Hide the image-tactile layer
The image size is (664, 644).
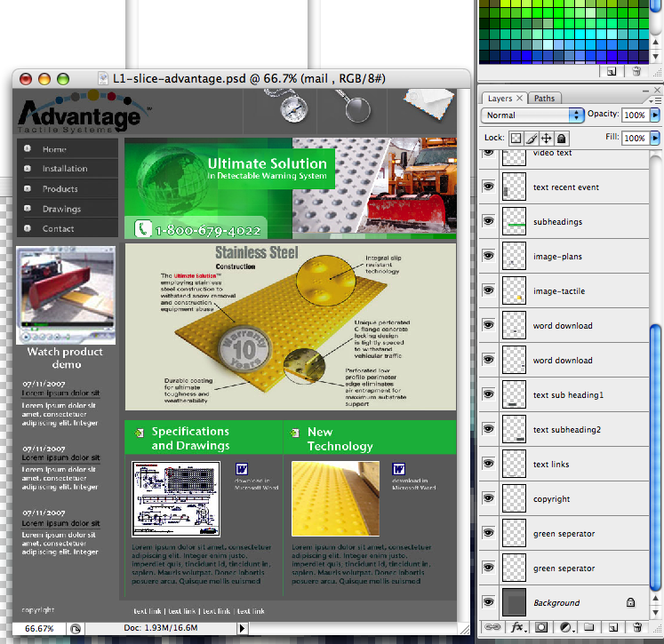(488, 291)
